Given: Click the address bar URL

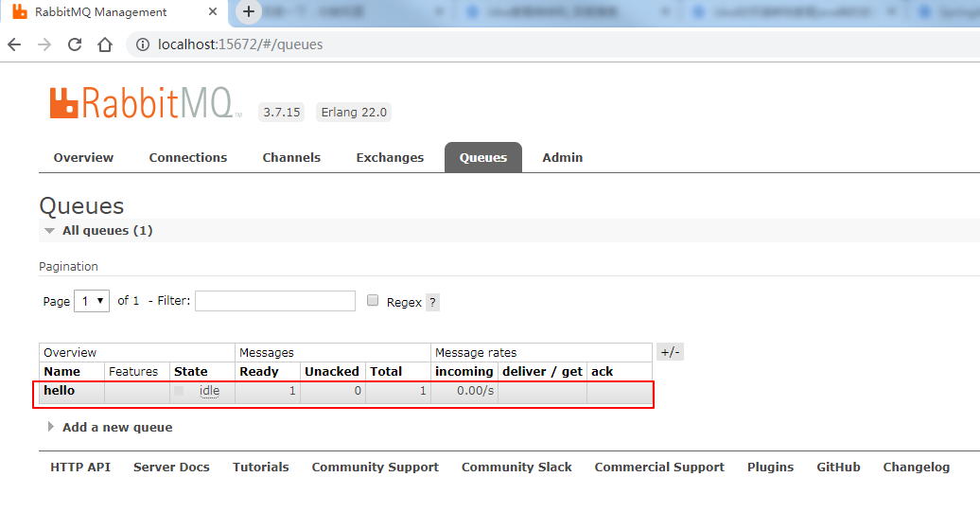Looking at the screenshot, I should 240,44.
